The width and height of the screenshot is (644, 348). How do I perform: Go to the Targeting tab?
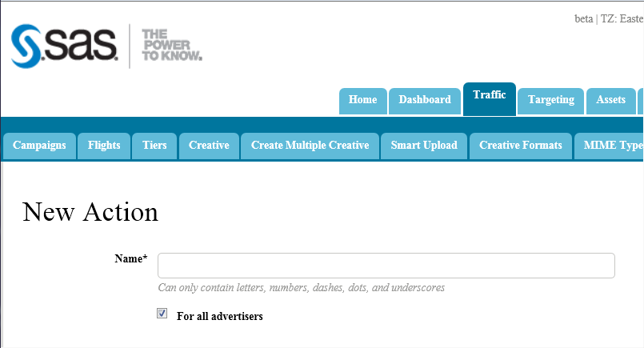(x=551, y=100)
